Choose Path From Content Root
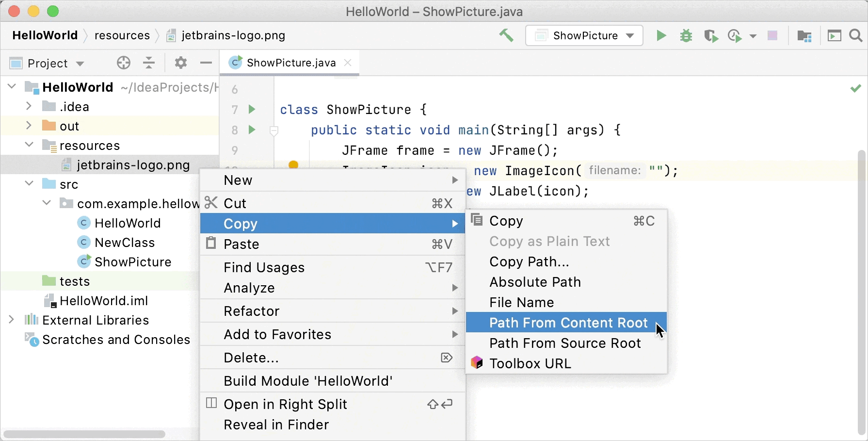 point(568,323)
